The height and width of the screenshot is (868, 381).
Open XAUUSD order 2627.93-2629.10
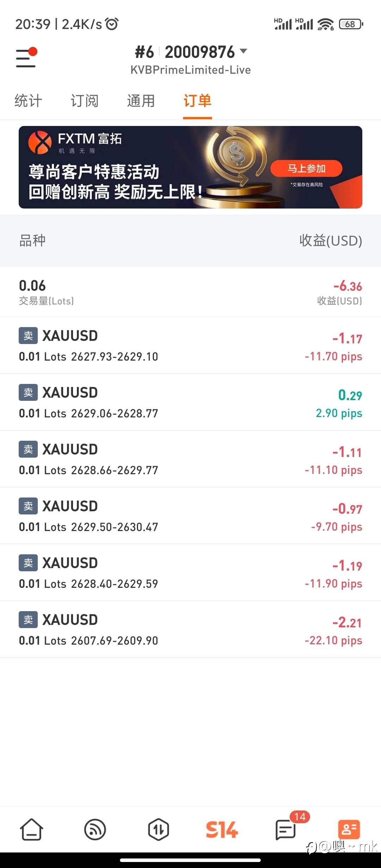(x=190, y=345)
